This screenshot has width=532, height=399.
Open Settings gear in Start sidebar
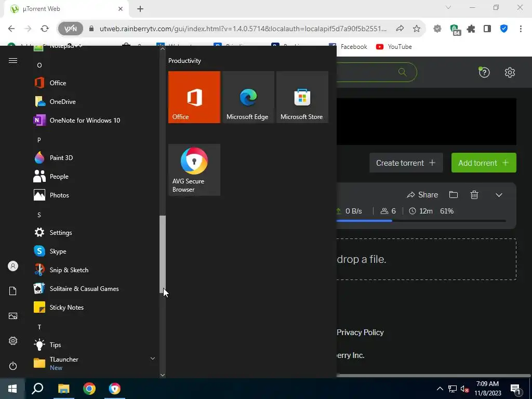(x=13, y=341)
